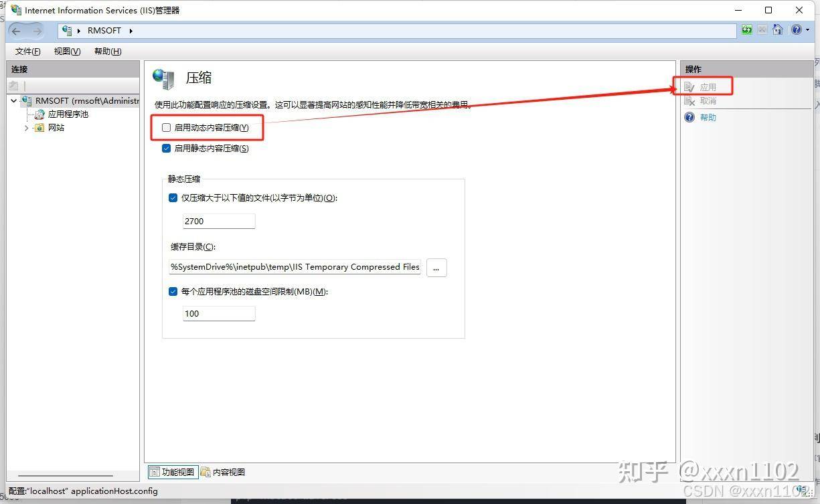Image resolution: width=820 pixels, height=504 pixels.
Task: Click the IIS Manager title bar icon
Action: [15, 10]
